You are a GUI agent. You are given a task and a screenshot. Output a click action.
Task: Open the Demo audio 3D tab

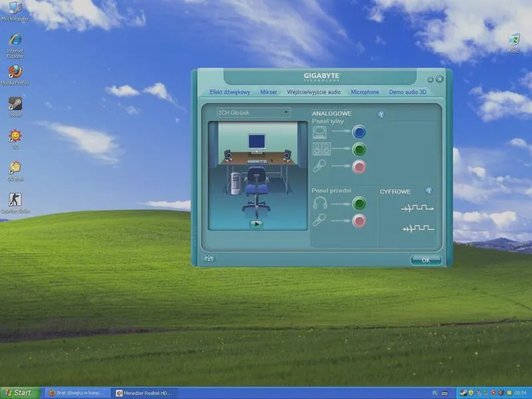click(408, 92)
